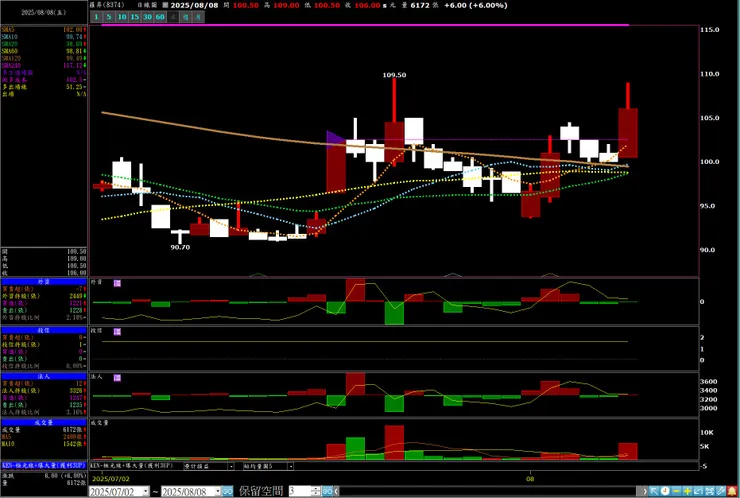The height and width of the screenshot is (498, 740).
Task: Click the reserved space spinner arrows
Action: click(316, 491)
